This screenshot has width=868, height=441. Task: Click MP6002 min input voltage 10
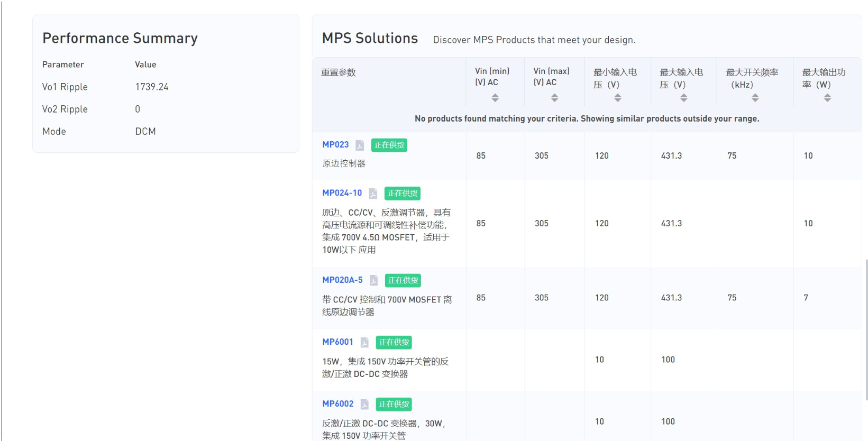coord(599,421)
